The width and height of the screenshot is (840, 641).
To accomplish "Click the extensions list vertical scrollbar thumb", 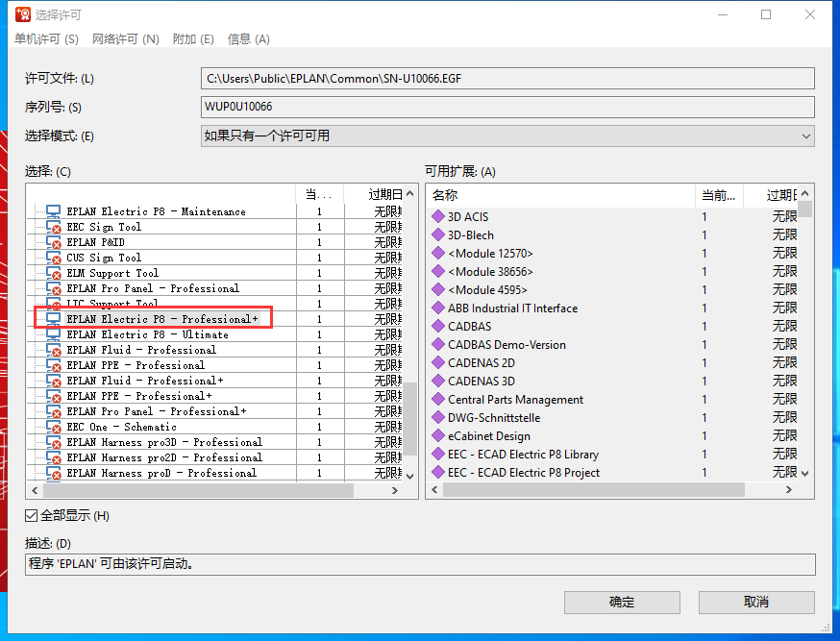I will [804, 209].
